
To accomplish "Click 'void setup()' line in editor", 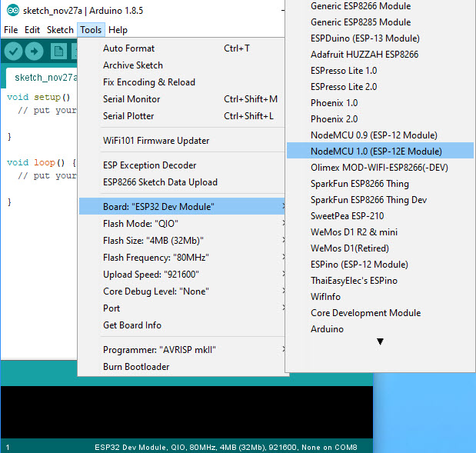I will [38, 97].
